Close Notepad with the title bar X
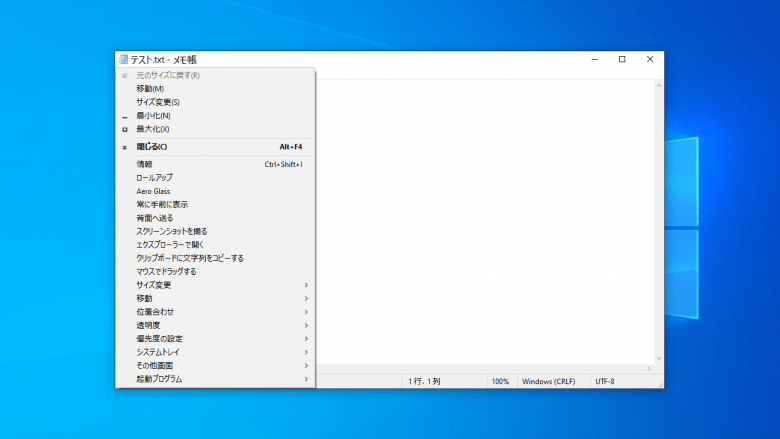This screenshot has width=780, height=439. pyautogui.click(x=650, y=59)
